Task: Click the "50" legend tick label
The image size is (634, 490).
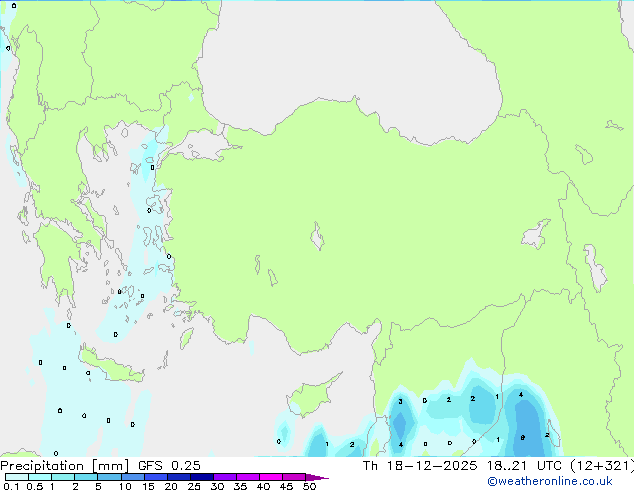Action: (x=309, y=486)
